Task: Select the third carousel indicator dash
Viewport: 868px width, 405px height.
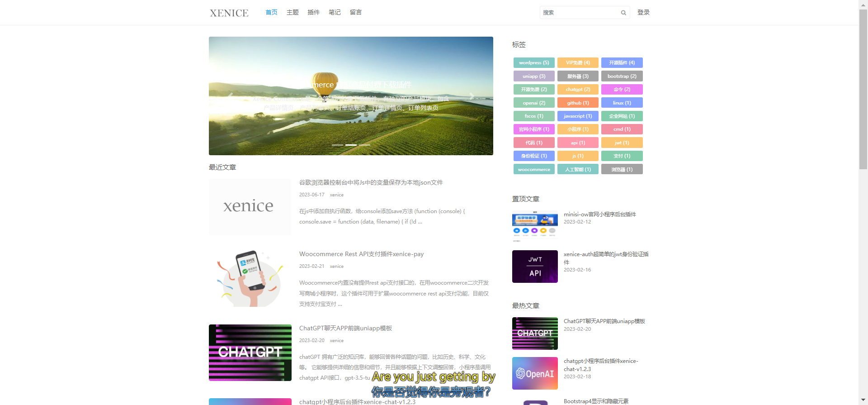Action: tap(364, 145)
